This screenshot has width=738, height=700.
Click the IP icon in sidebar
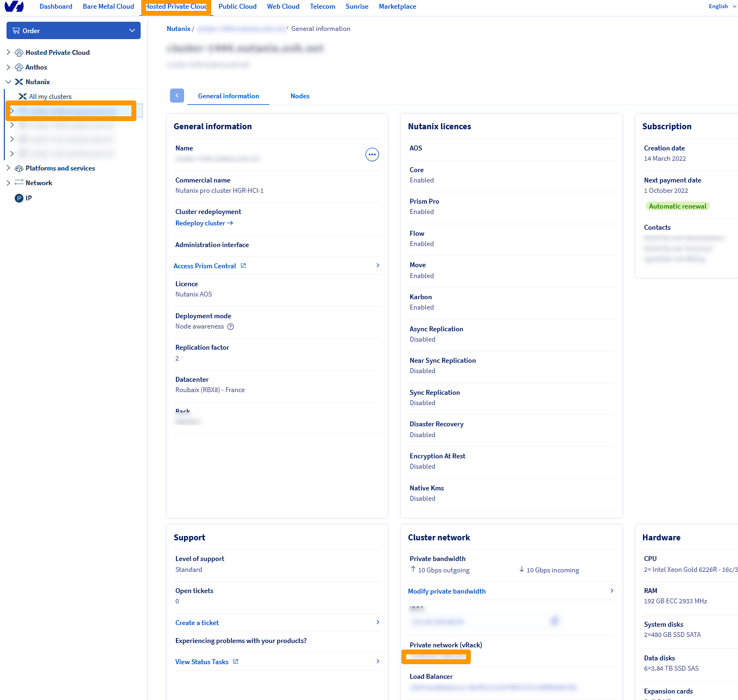click(x=19, y=198)
